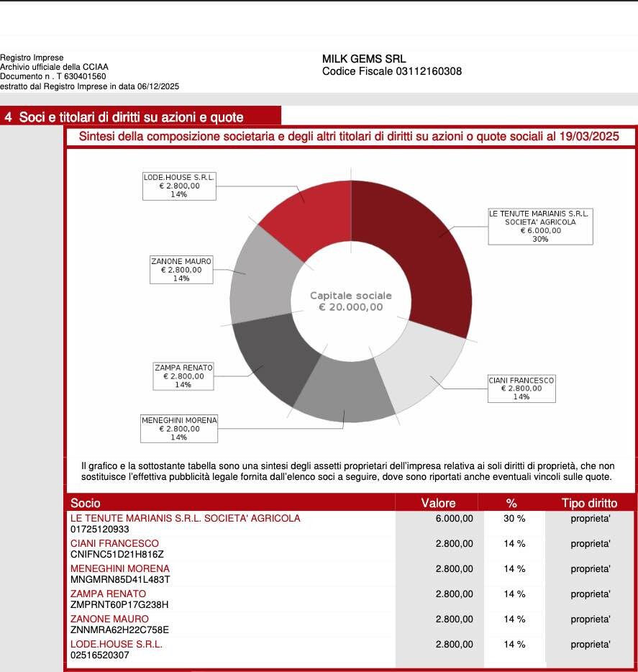Open the CIANI FRANCESCO table entry
Image resolution: width=638 pixels, height=672 pixels.
(114, 543)
